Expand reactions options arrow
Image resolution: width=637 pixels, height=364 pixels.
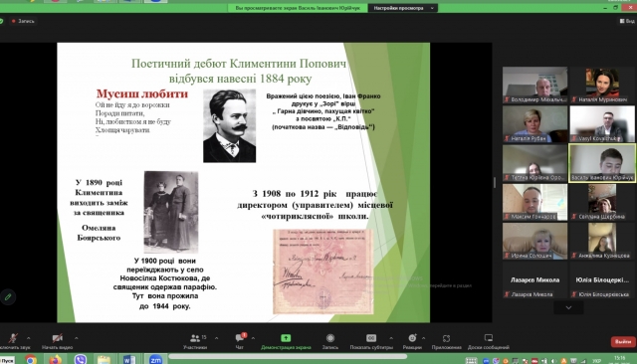423,338
